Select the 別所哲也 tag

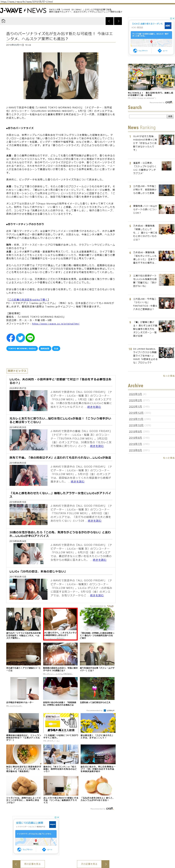45,348
